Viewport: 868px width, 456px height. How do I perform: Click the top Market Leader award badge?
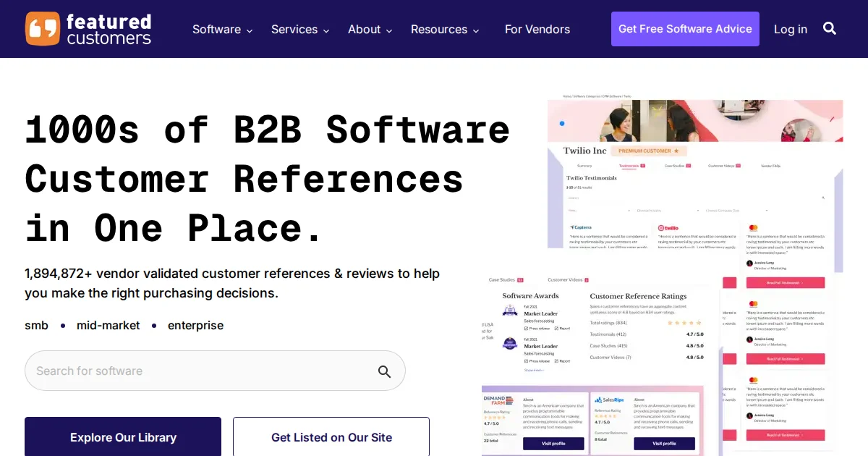click(x=511, y=313)
